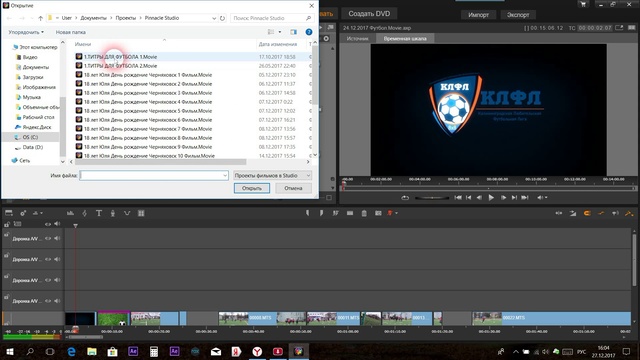Create a title with the T icon

[99, 213]
